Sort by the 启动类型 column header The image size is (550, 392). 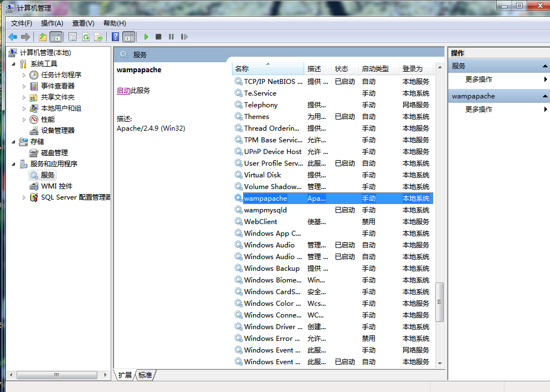coord(379,69)
